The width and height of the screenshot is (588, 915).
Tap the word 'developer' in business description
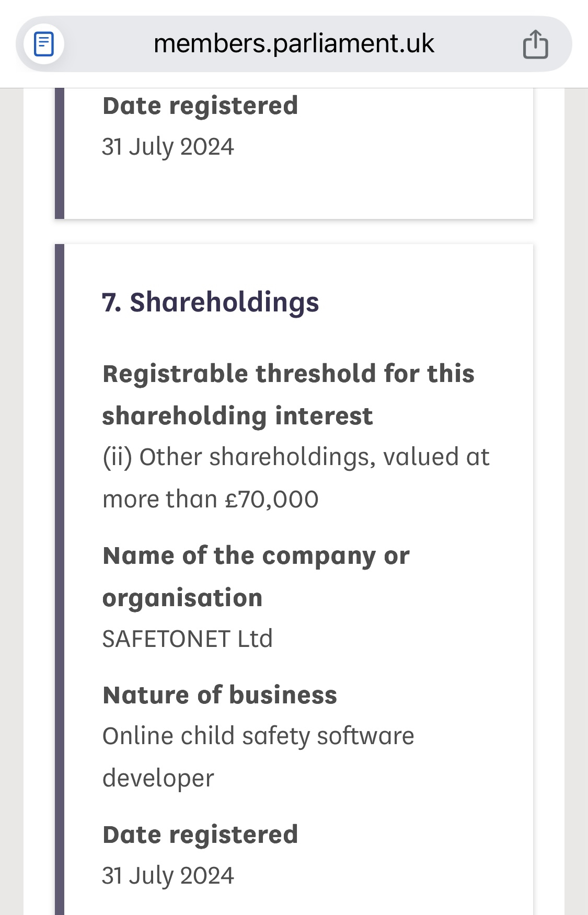(158, 778)
